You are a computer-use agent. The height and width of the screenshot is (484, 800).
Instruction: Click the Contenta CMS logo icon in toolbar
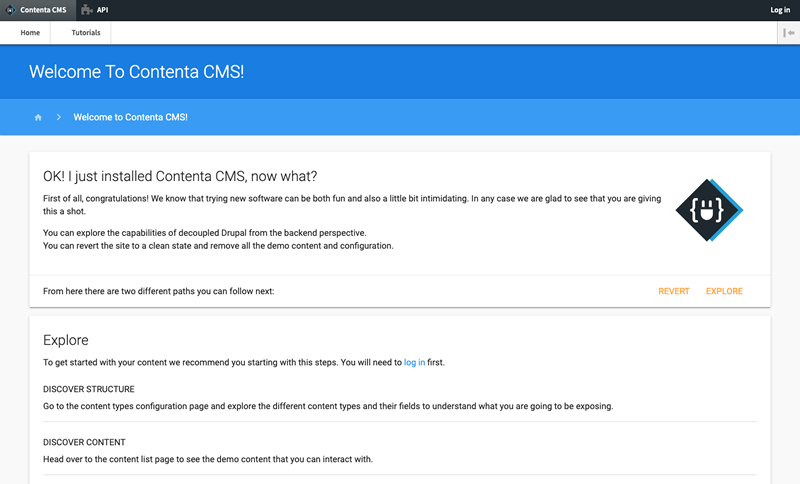(x=11, y=10)
